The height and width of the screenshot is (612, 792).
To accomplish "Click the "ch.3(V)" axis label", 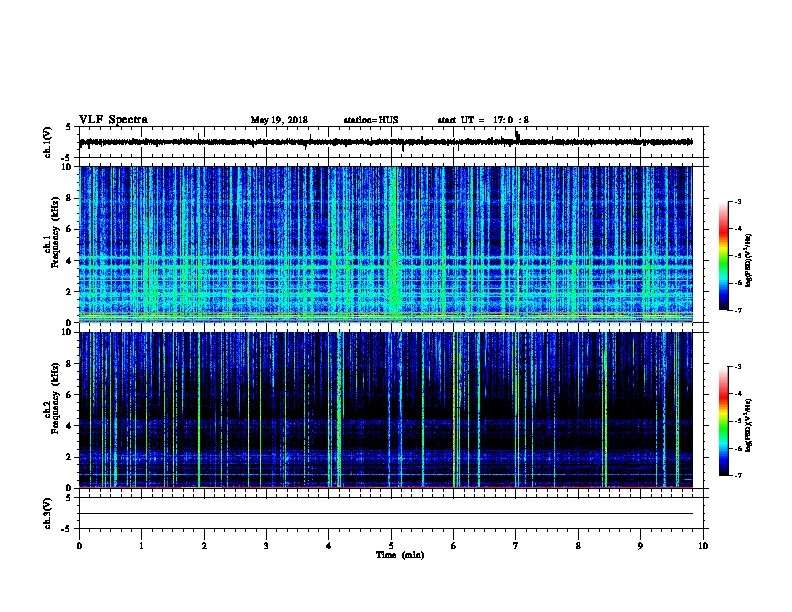I will point(47,513).
